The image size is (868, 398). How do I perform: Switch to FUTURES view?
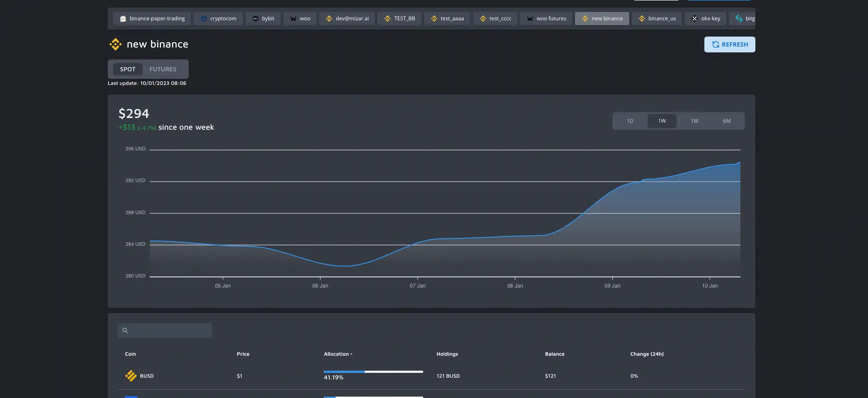(163, 69)
